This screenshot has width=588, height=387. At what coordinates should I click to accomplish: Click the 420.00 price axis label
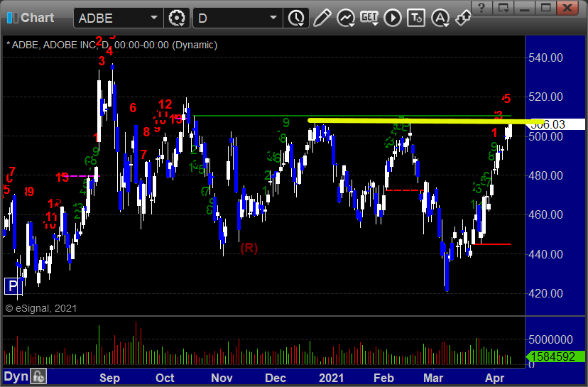pyautogui.click(x=545, y=293)
